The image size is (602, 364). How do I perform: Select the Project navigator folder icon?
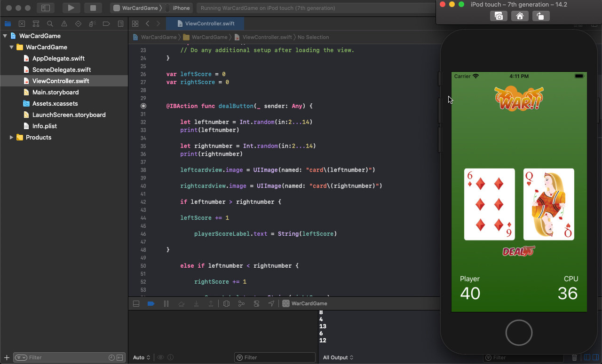pos(8,23)
